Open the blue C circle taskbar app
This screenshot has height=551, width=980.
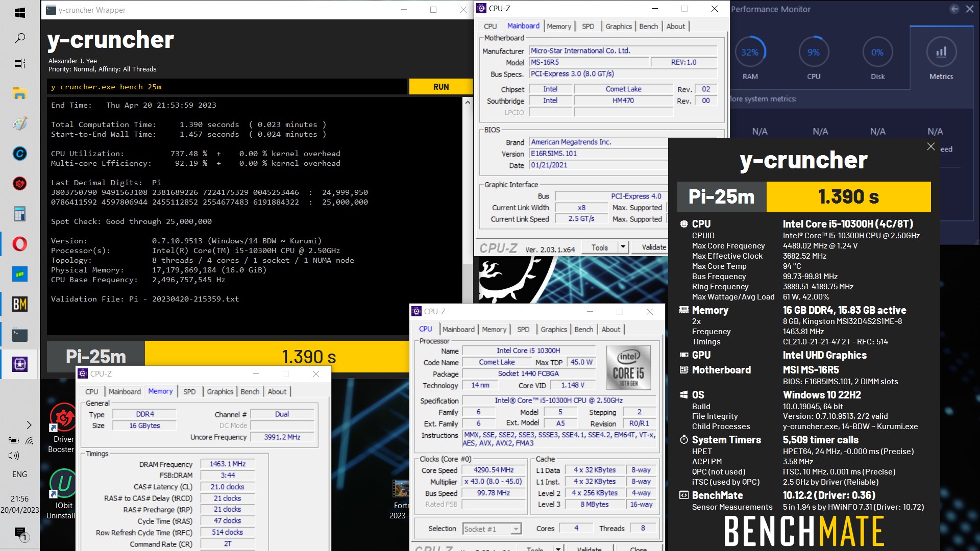[20, 154]
